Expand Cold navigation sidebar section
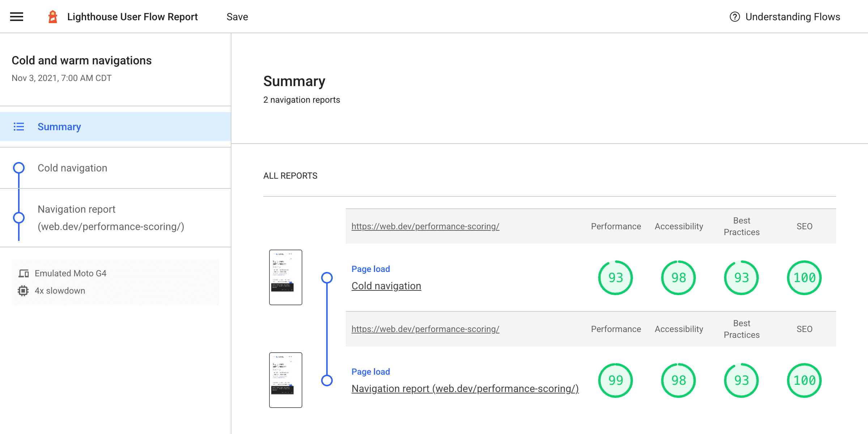The height and width of the screenshot is (434, 868). (x=73, y=168)
